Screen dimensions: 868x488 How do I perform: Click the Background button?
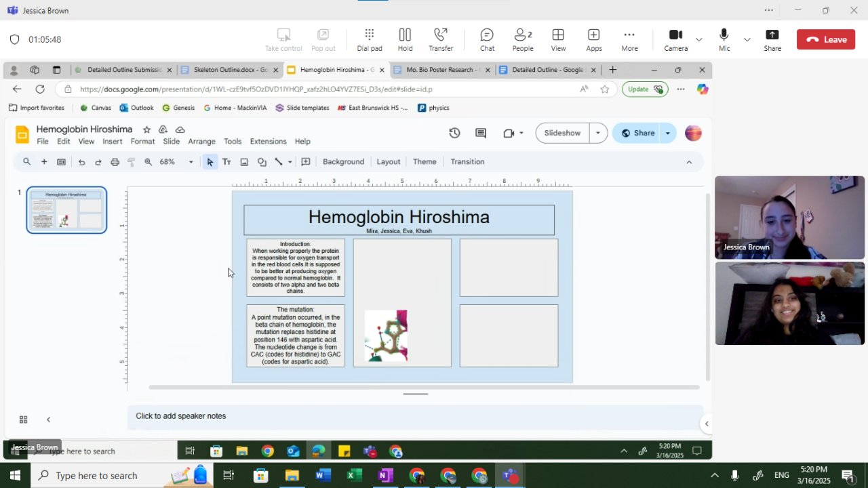pos(343,162)
